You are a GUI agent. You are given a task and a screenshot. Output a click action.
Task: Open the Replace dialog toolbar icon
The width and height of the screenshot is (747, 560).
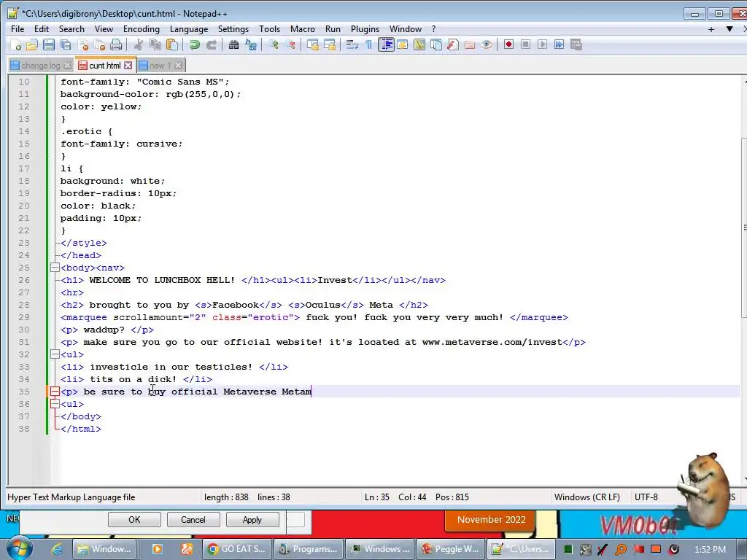251,44
